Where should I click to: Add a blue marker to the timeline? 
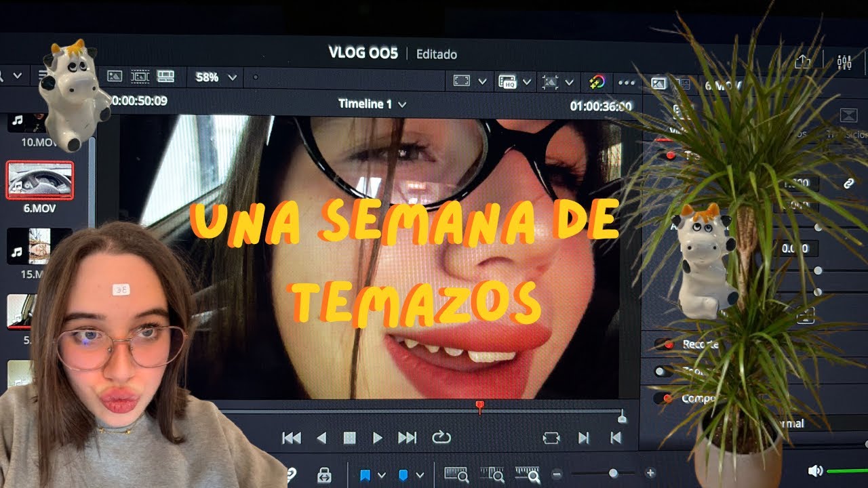(x=403, y=475)
